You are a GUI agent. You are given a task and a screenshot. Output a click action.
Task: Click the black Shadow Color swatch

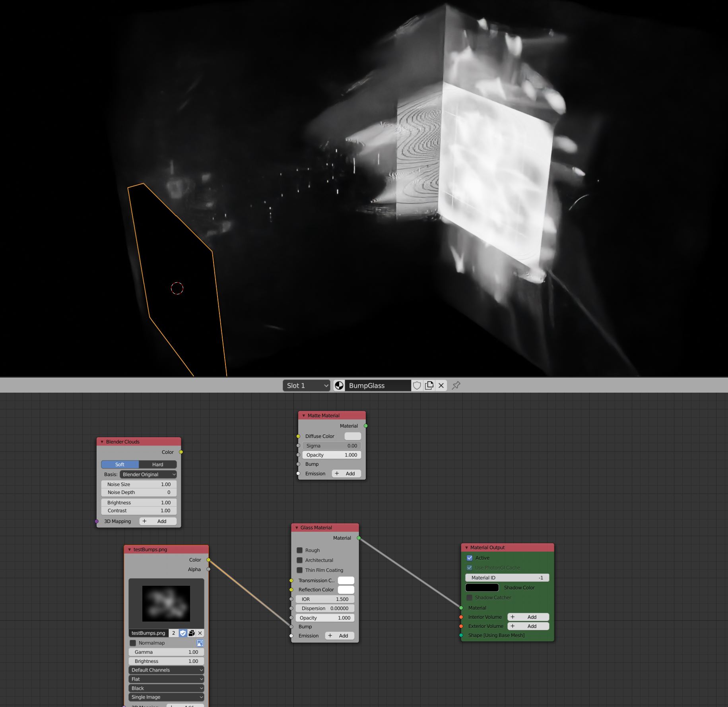pos(482,588)
